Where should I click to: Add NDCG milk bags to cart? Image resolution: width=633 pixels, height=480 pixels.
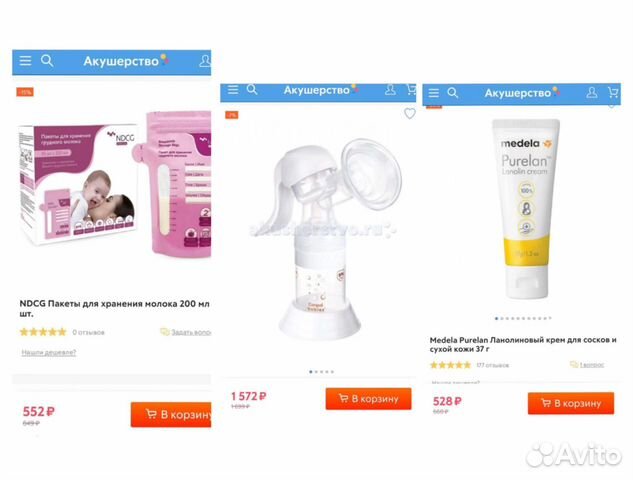tap(171, 415)
